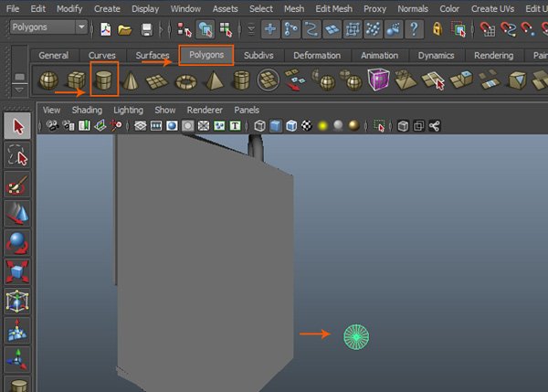Open the viewport Renderer menu
Image resolution: width=548 pixels, height=392 pixels.
(205, 110)
